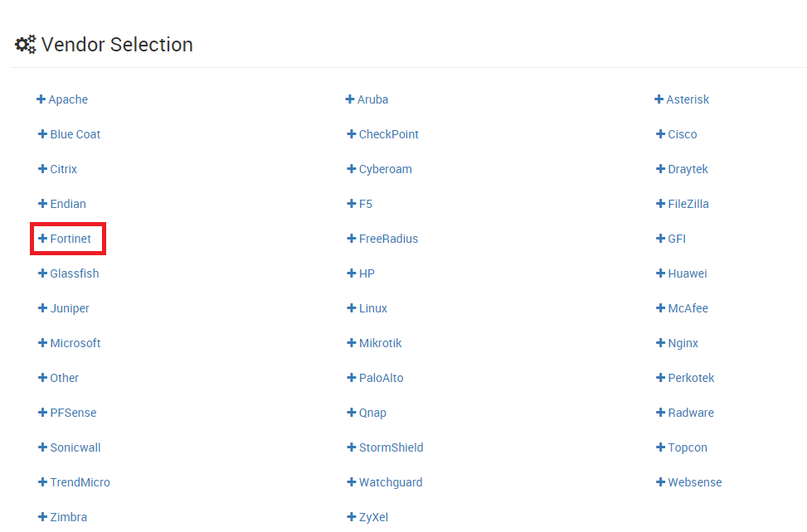This screenshot has height=532, width=807.
Task: Click the plus icon before Asterisk
Action: [659, 99]
